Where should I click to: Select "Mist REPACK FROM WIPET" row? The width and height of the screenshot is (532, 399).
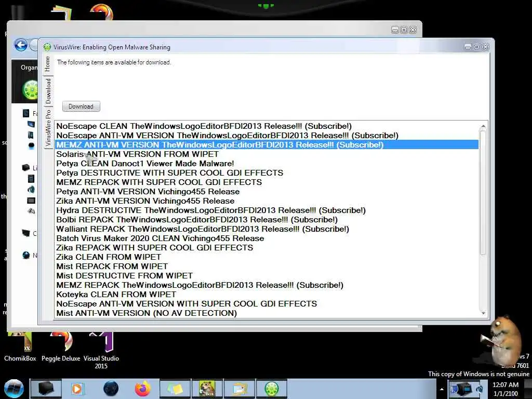click(267, 267)
